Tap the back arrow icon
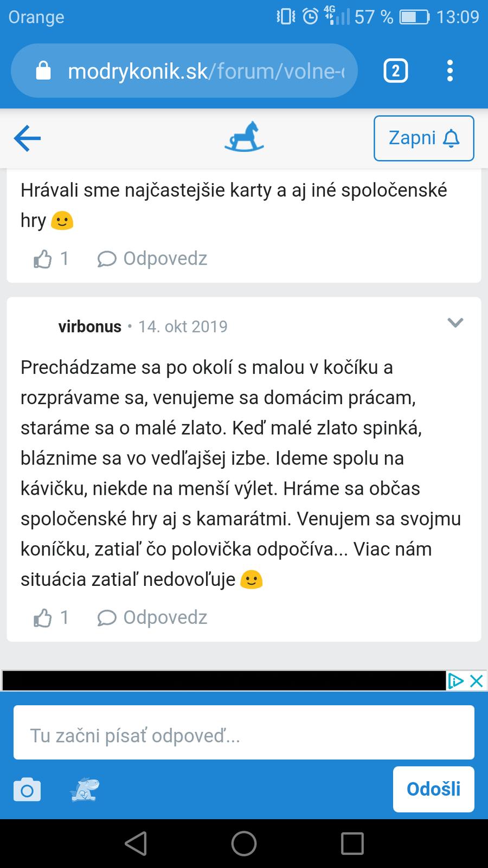This screenshot has height=868, width=488. point(28,138)
